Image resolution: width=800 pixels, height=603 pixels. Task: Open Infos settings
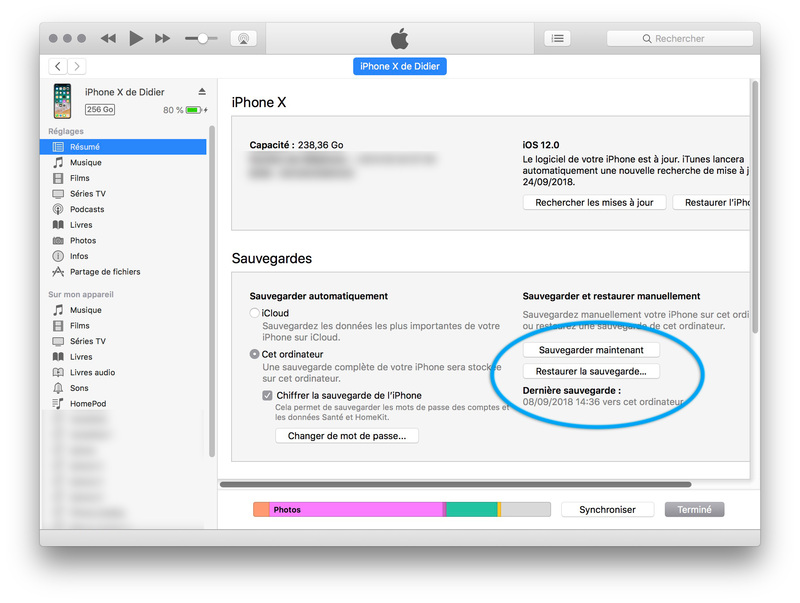pos(123,256)
